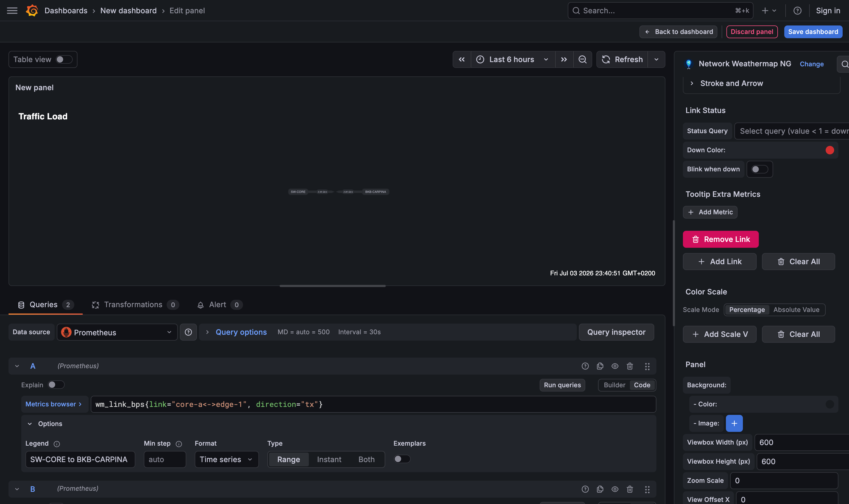849x504 pixels.
Task: Collapse query B row
Action: click(x=17, y=489)
